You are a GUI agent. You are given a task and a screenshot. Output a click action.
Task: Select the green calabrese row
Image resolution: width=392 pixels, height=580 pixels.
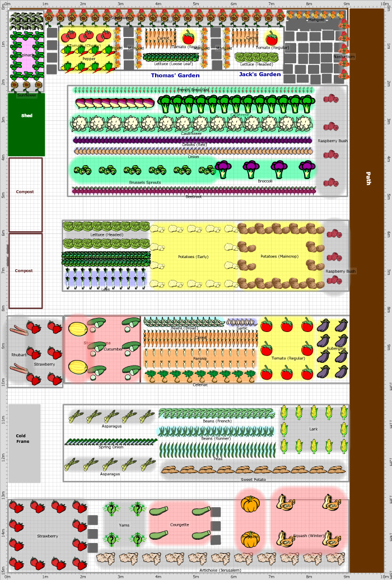point(236,104)
